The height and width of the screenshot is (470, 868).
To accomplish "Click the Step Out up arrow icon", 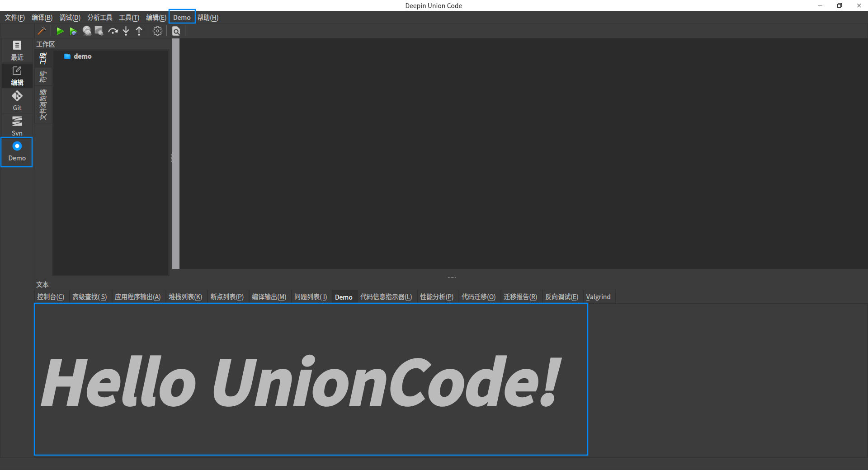I will (x=139, y=31).
